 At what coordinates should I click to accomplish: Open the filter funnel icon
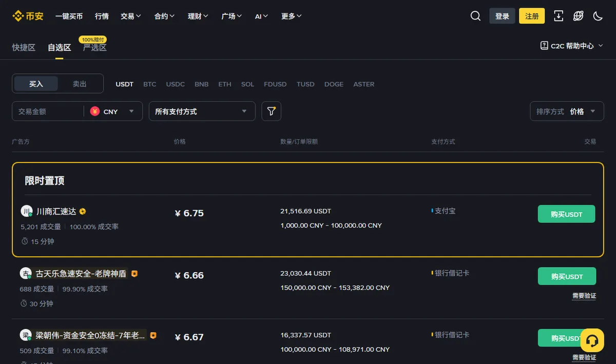pos(272,111)
